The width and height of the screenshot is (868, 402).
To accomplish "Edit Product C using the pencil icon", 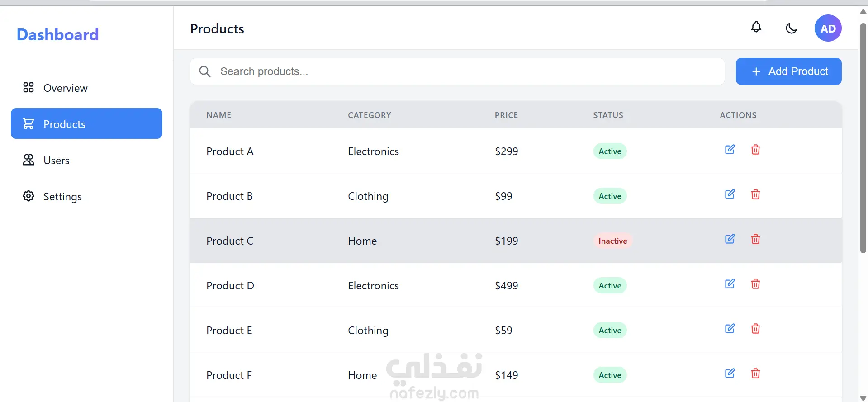I will [x=730, y=239].
